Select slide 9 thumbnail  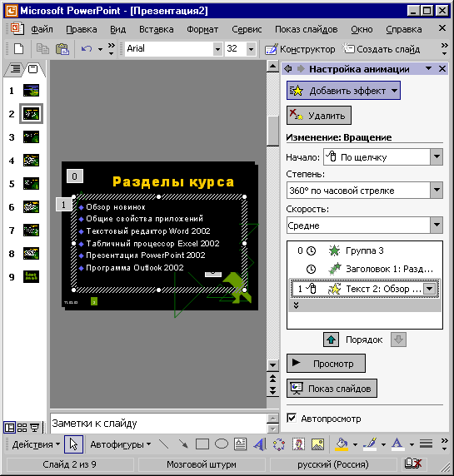pyautogui.click(x=31, y=276)
